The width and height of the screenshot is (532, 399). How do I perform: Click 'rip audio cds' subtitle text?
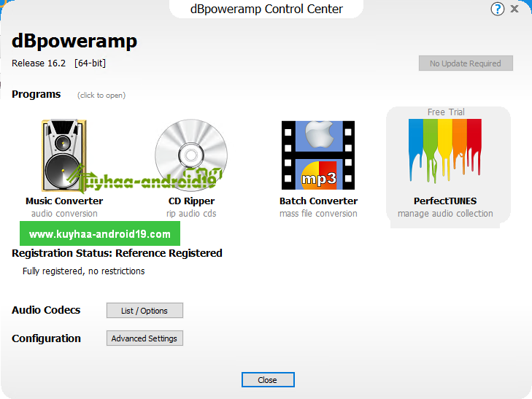(x=191, y=214)
